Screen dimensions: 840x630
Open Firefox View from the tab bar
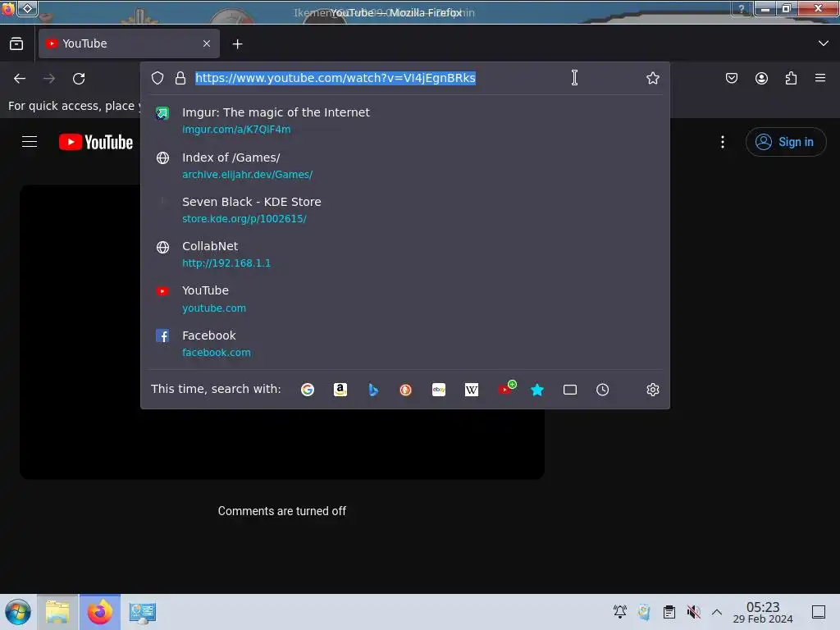pos(16,44)
